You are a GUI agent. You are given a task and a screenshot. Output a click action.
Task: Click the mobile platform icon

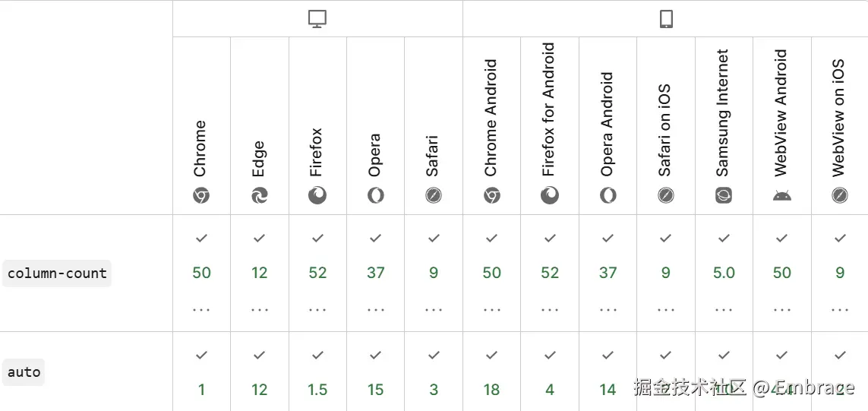coord(666,20)
